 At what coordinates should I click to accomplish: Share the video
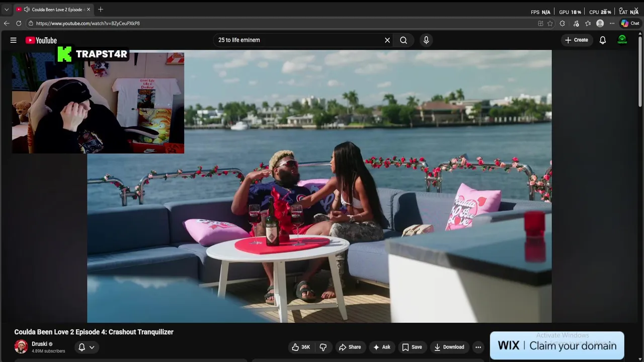pos(350,347)
